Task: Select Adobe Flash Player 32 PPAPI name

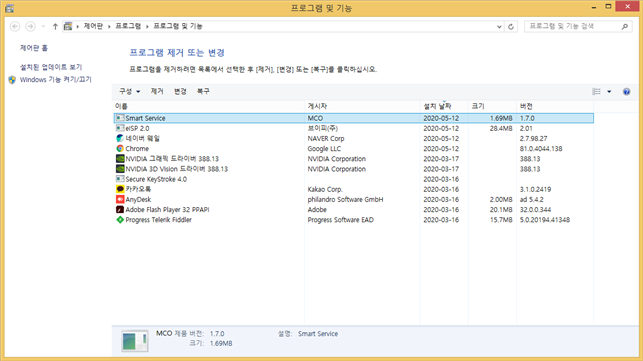Action: click(x=167, y=210)
